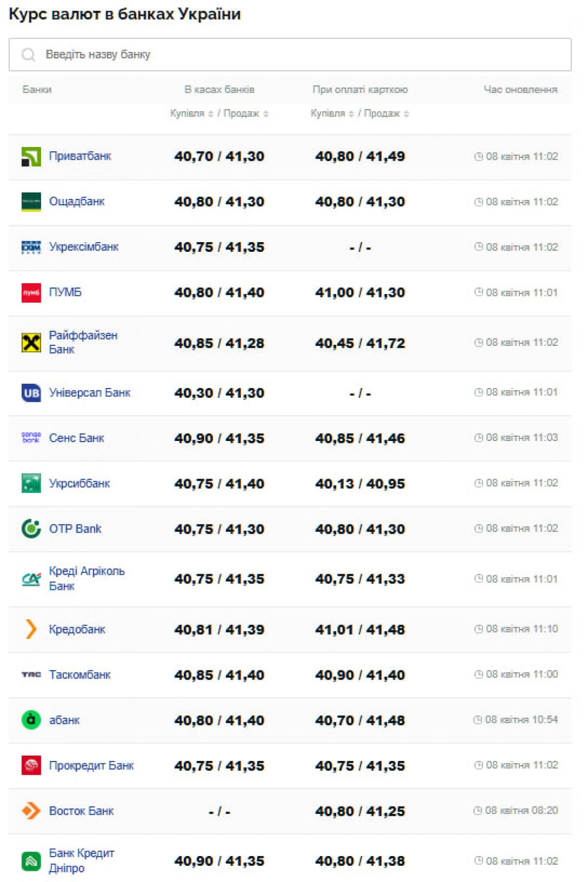The image size is (588, 882).
Task: Open the Таскомбанк link
Action: 80,675
